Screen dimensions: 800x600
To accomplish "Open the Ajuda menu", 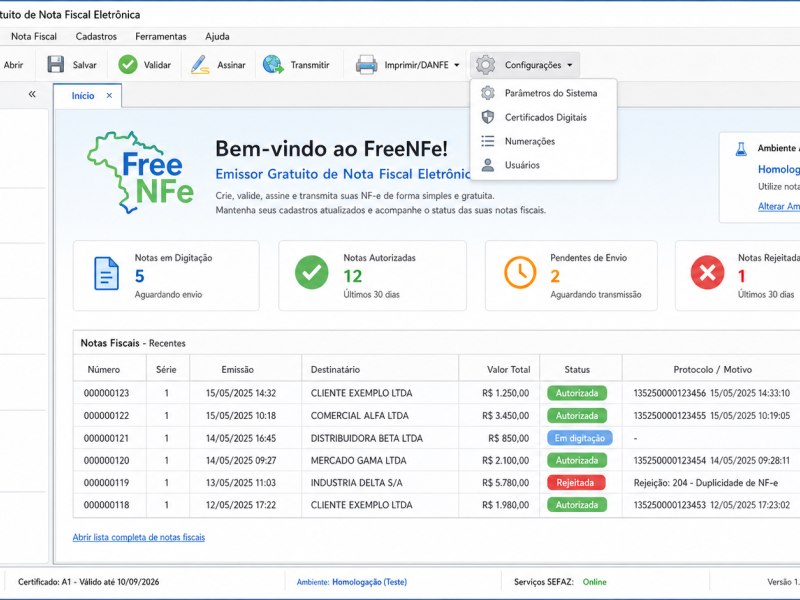I will [x=217, y=36].
